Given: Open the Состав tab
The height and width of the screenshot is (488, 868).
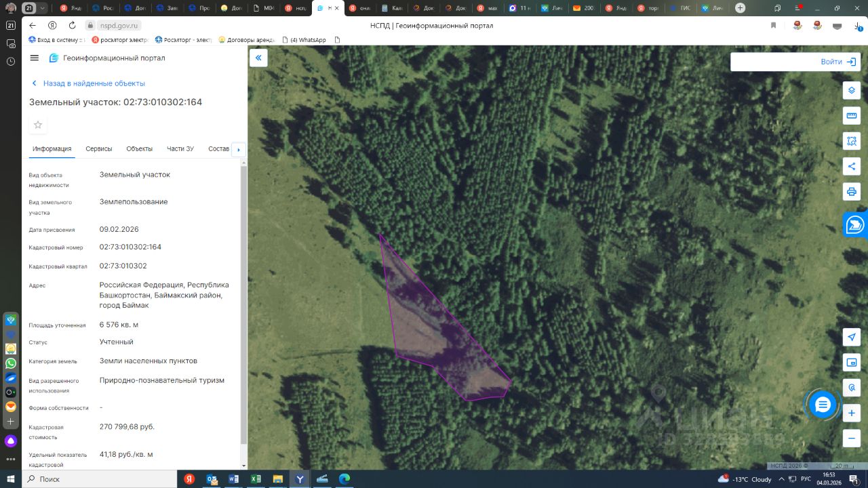Looking at the screenshot, I should pyautogui.click(x=219, y=149).
